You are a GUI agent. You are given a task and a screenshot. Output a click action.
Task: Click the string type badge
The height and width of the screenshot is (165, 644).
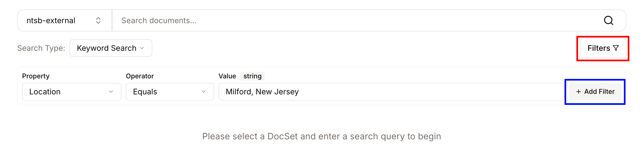pyautogui.click(x=252, y=76)
